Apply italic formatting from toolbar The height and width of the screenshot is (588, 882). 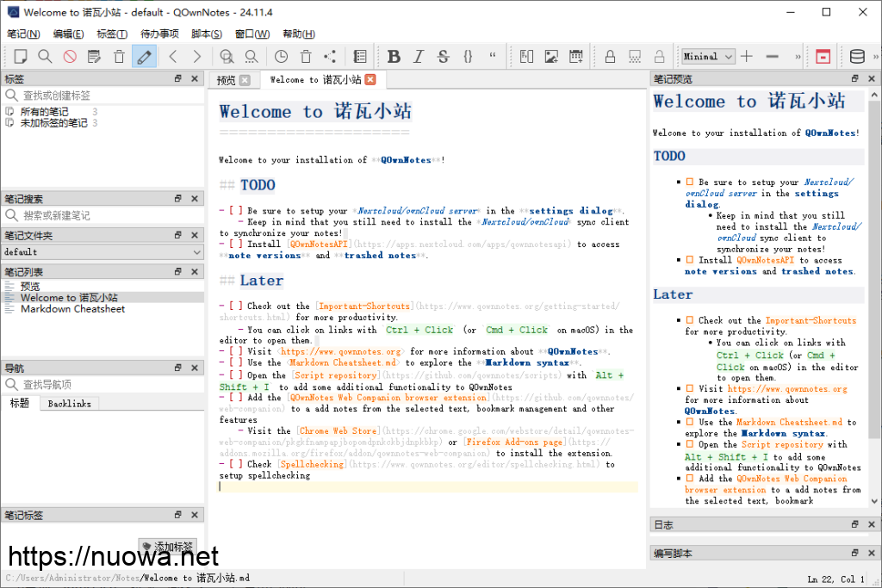[x=419, y=57]
